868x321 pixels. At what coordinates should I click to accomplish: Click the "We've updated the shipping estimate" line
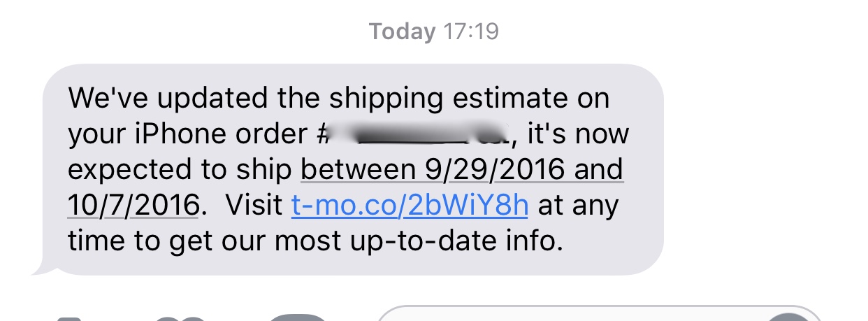(x=339, y=99)
